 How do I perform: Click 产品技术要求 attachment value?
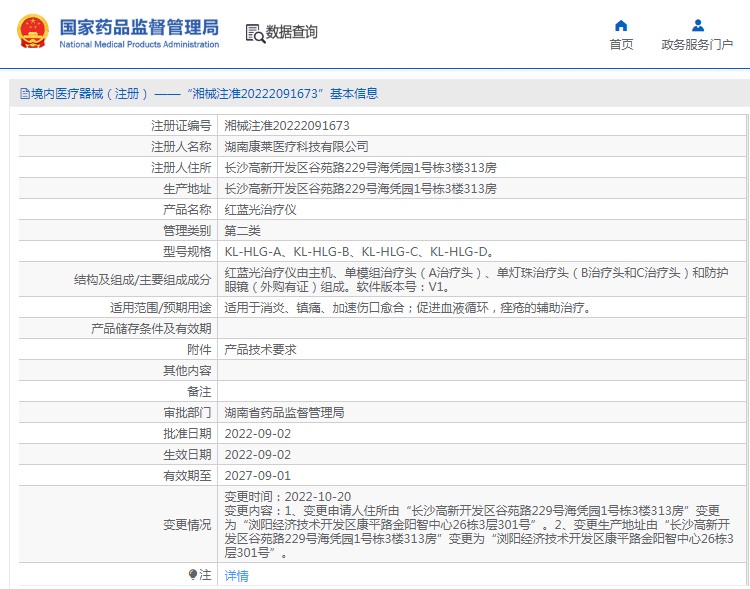pyautogui.click(x=261, y=350)
